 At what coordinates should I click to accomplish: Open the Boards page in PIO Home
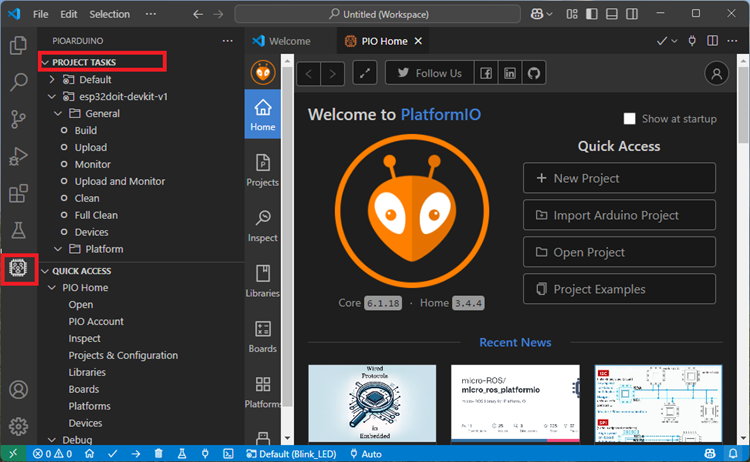263,336
